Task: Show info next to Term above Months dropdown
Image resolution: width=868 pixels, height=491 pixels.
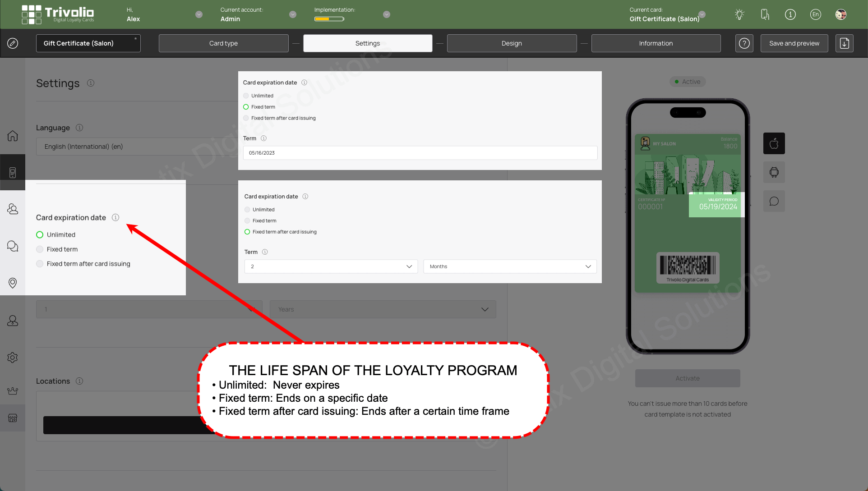Action: point(265,252)
